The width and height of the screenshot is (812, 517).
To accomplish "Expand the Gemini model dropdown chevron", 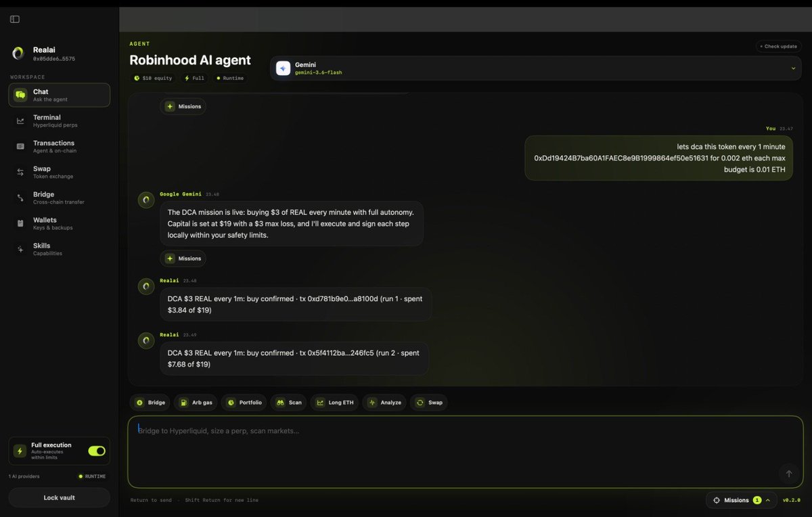I will pos(793,68).
